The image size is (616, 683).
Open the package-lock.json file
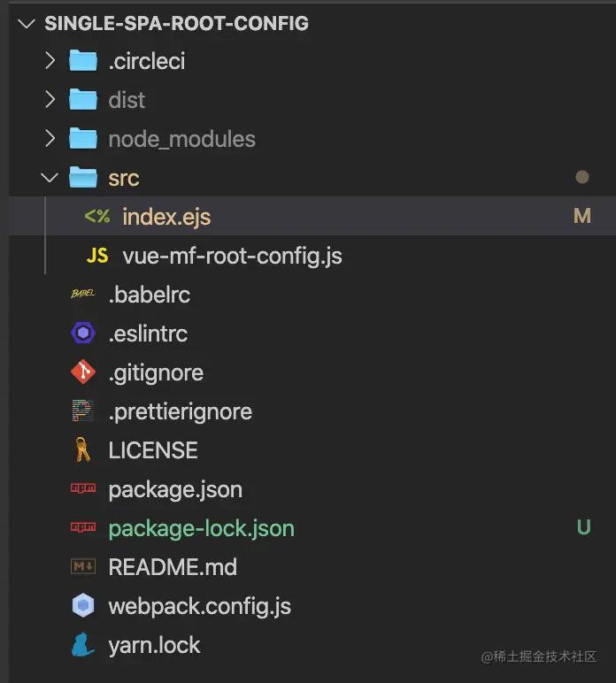[201, 528]
